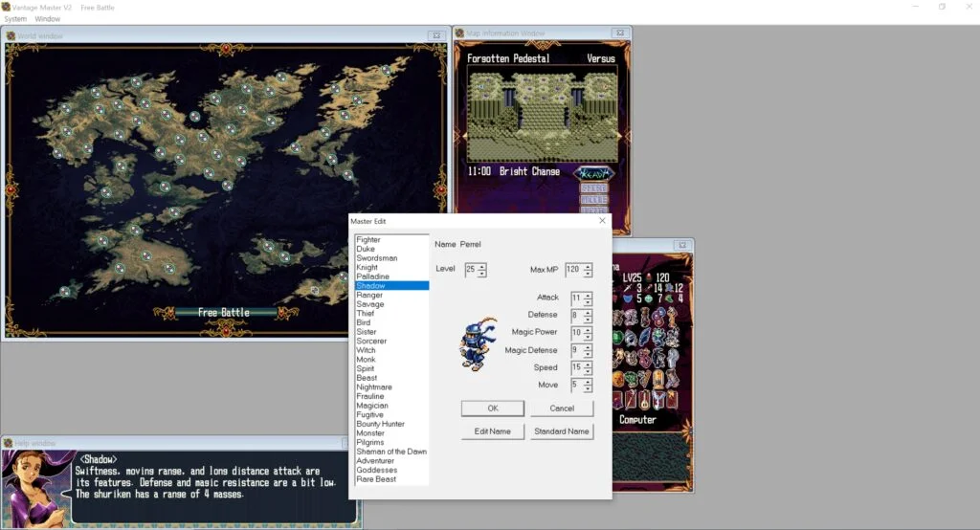Click the Ready button in Map Information Window
This screenshot has width=980, height=530.
[593, 173]
